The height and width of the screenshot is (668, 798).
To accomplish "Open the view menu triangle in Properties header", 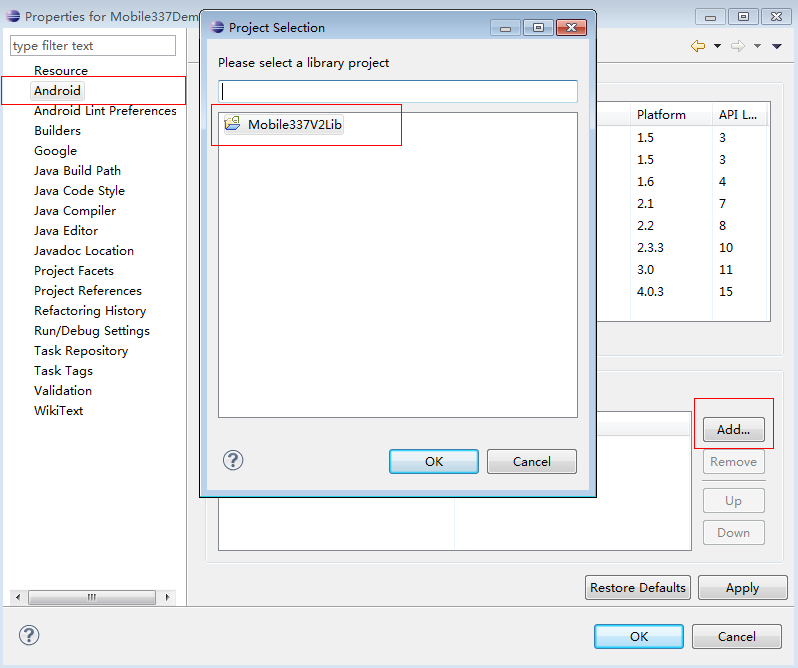I will click(x=777, y=47).
